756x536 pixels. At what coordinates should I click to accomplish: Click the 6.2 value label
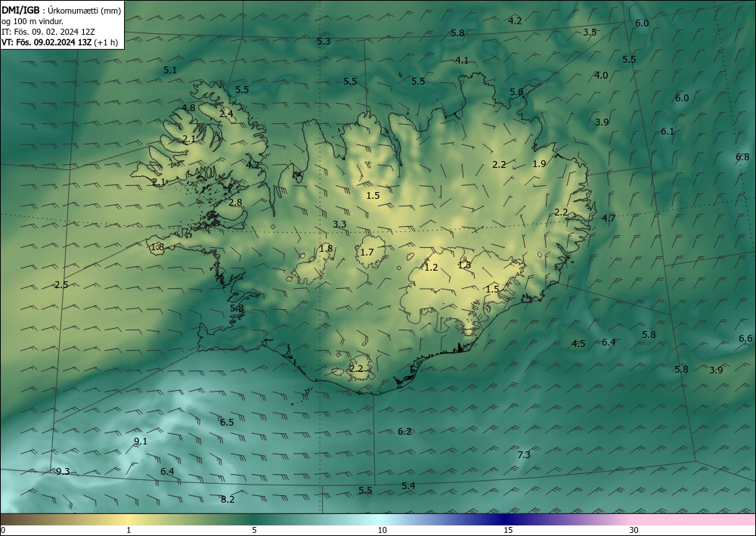404,432
